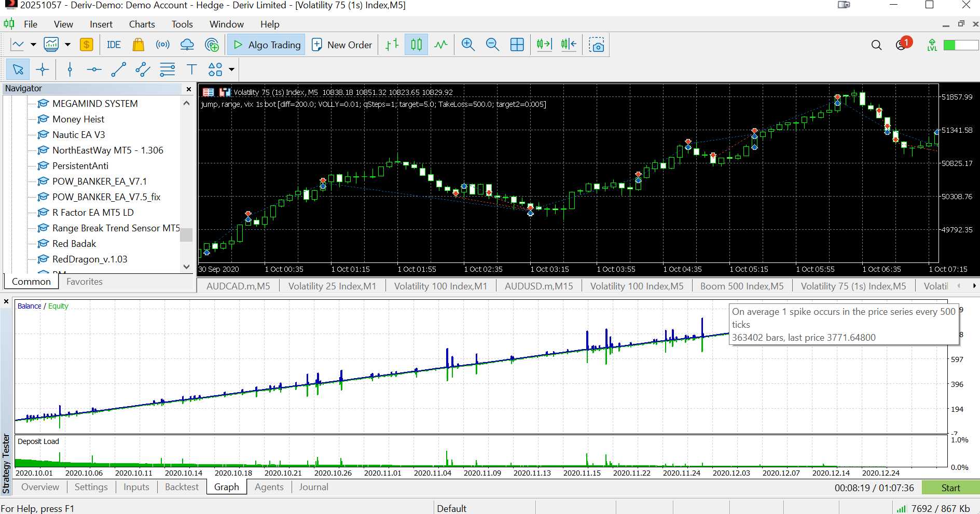This screenshot has width=980, height=514.
Task: Switch to bar chart view
Action: [392, 45]
